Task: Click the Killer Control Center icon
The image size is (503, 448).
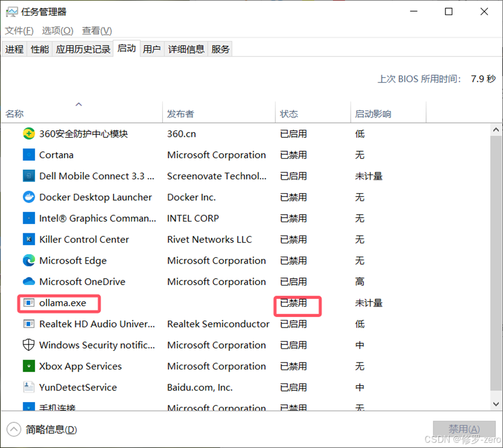Action: [29, 239]
